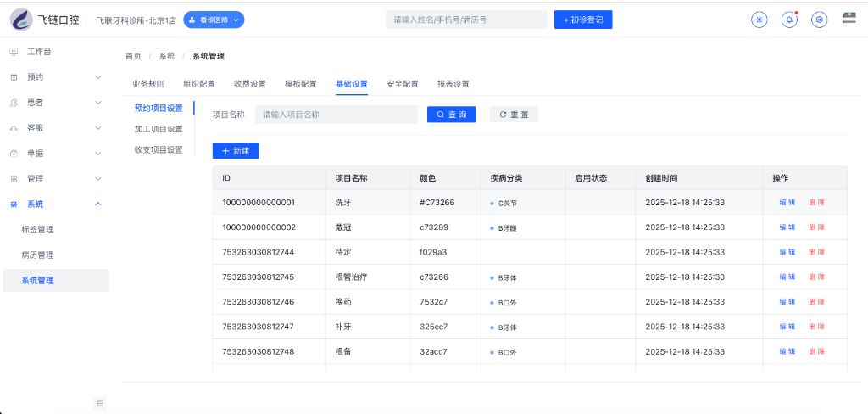The width and height of the screenshot is (868, 414).
Task: Open the notification bell icon
Action: 789,20
